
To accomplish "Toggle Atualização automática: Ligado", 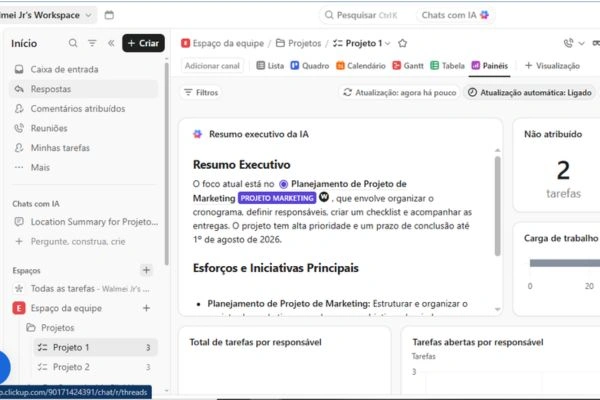I will tap(530, 92).
